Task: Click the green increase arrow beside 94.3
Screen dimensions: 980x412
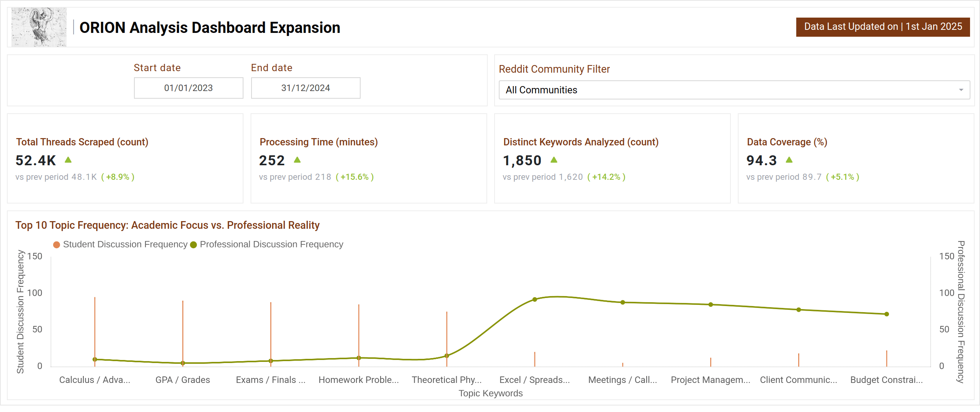Action: [x=789, y=160]
